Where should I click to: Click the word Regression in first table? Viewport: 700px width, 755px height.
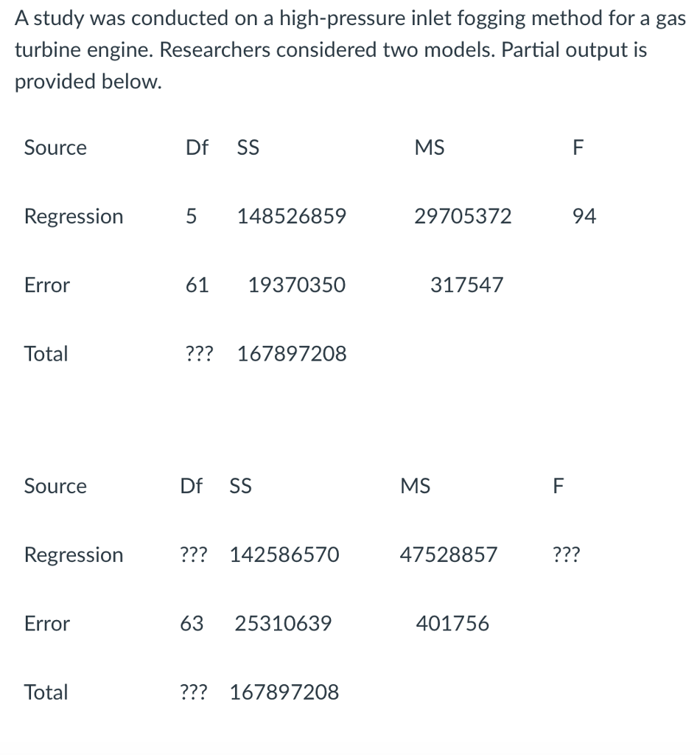click(x=74, y=216)
